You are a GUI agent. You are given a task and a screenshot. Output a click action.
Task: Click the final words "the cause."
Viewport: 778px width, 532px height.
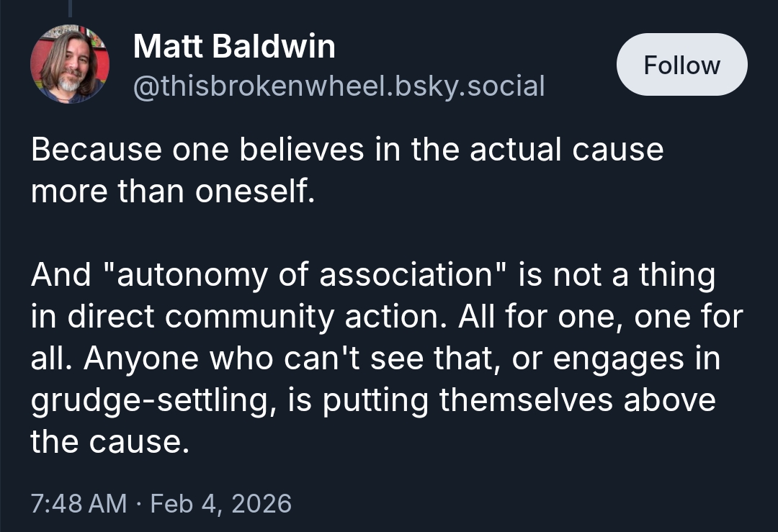tap(109, 441)
